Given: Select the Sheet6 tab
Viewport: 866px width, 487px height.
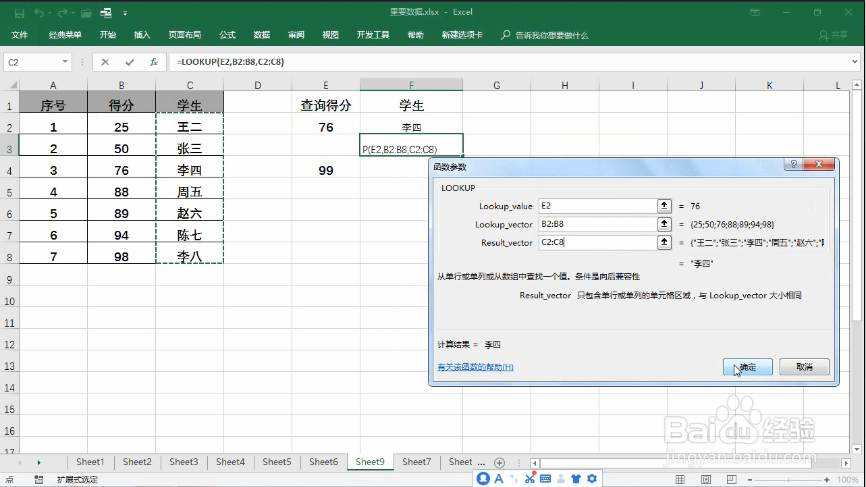Looking at the screenshot, I should (323, 462).
